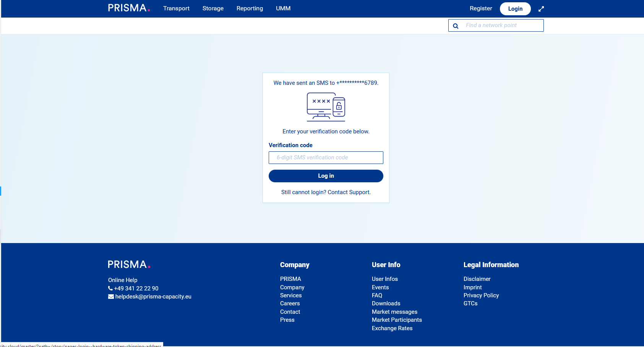
Task: Open the Privacy Policy link
Action: click(x=481, y=295)
